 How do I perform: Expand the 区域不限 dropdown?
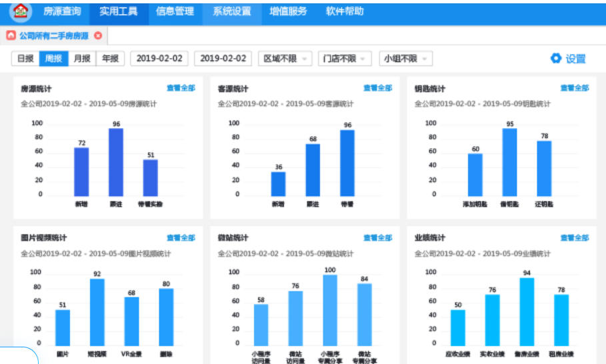pos(285,59)
